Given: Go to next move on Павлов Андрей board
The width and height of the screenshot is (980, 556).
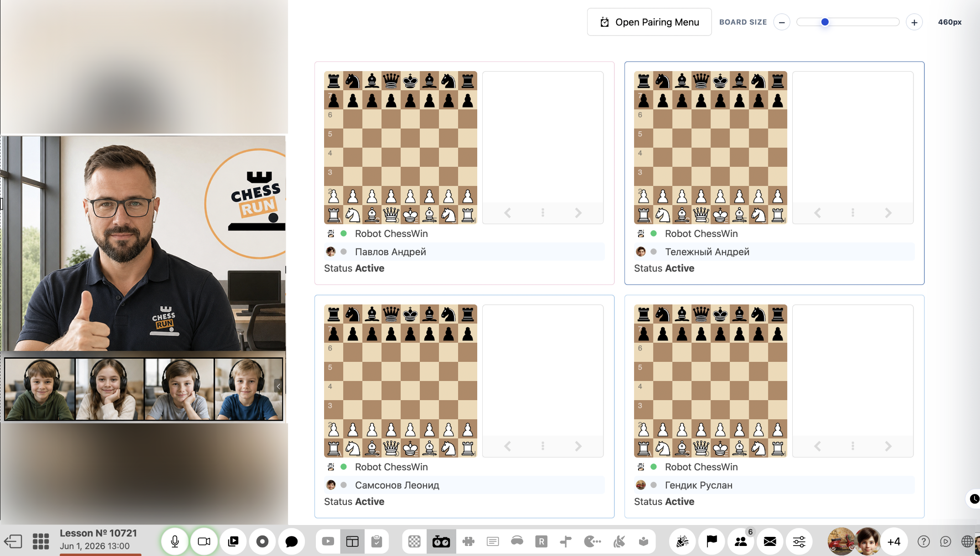Looking at the screenshot, I should coord(578,213).
